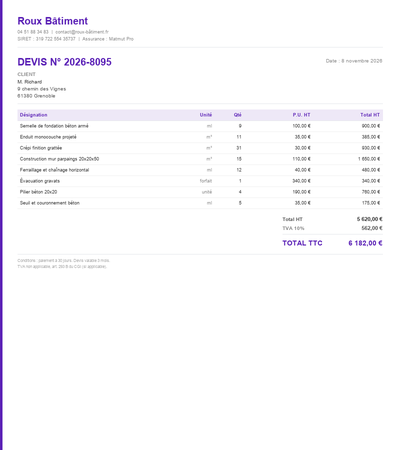Image resolution: width=400 pixels, height=450 pixels.
Task: Click the TVA 10% amount 562,00 €
Action: [x=372, y=228]
